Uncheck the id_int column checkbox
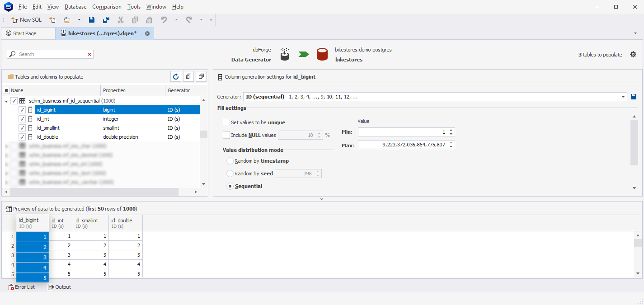 point(22,119)
